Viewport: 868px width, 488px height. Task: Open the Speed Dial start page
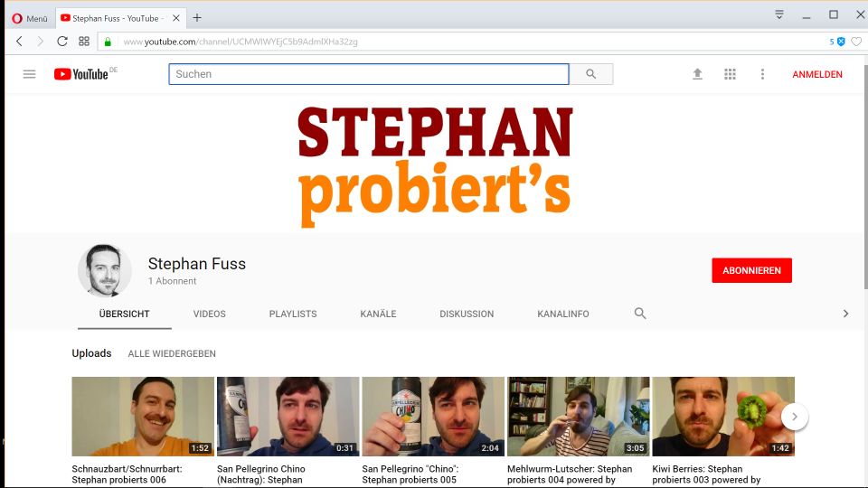click(84, 42)
